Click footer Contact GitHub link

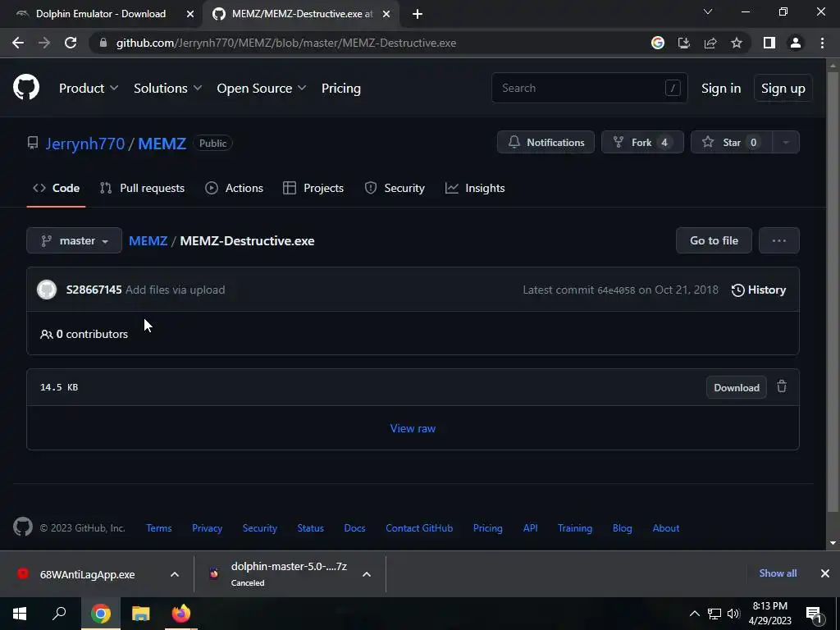[x=419, y=527]
